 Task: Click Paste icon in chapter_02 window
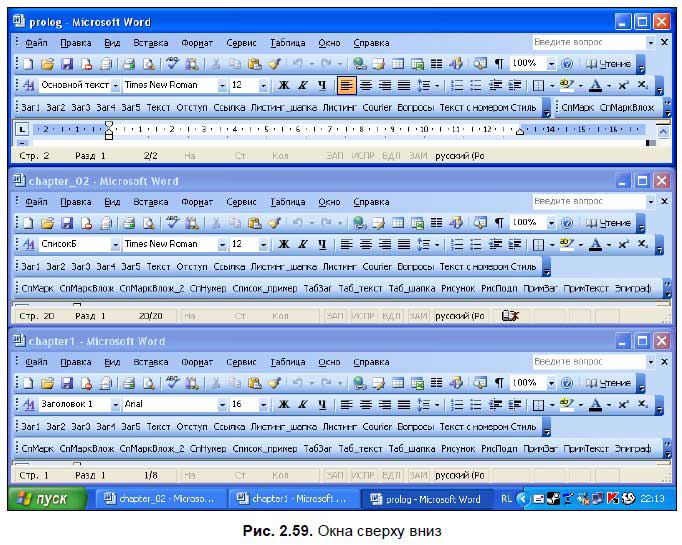(254, 223)
